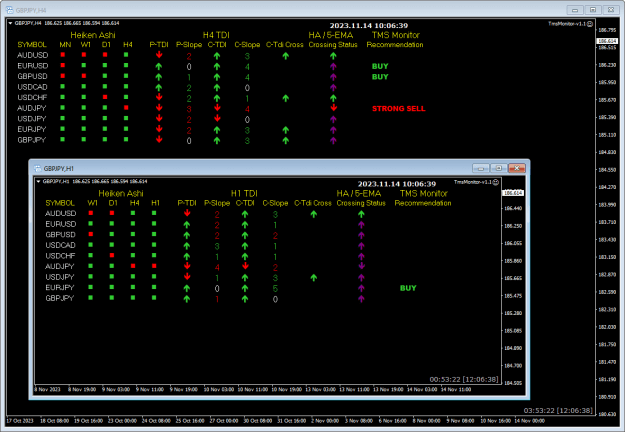Click AUDJPY red Crossing Status arrow, H4 window

[334, 108]
